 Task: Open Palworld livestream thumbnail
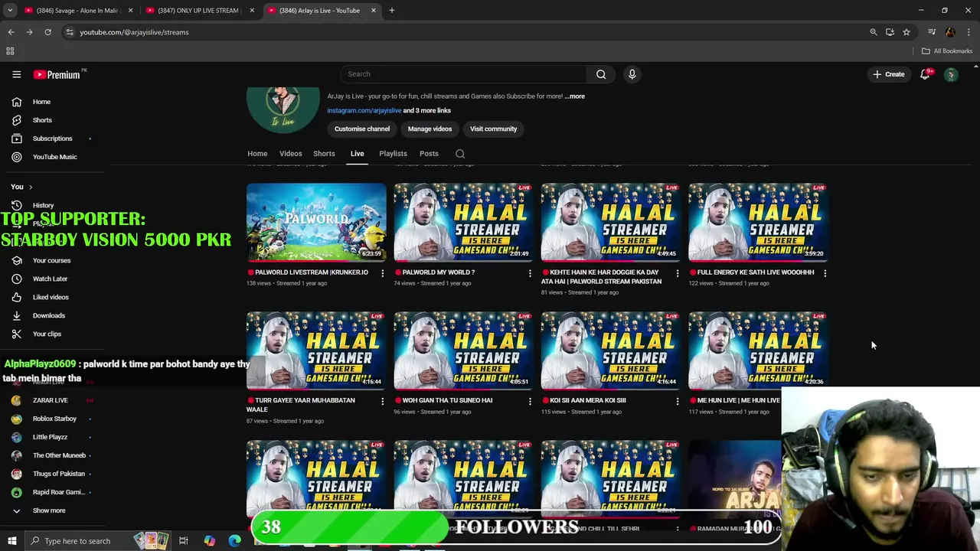click(316, 222)
